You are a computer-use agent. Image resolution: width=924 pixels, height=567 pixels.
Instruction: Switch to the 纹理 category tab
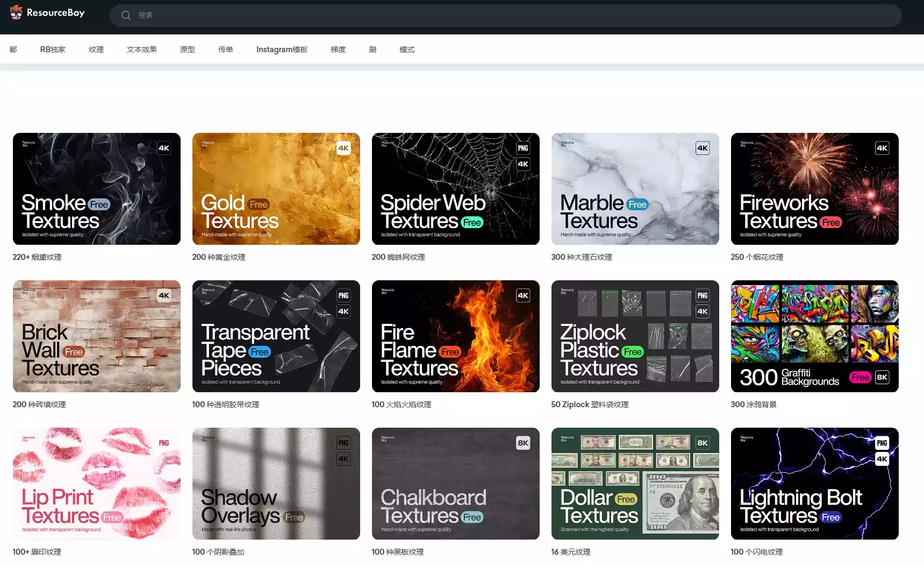[96, 49]
